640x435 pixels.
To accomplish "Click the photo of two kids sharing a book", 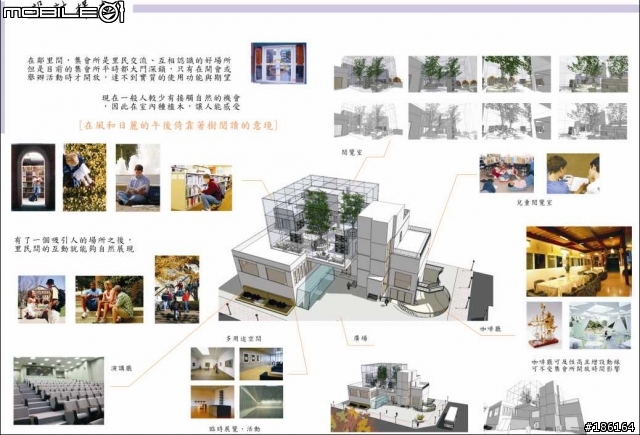I will click(573, 173).
